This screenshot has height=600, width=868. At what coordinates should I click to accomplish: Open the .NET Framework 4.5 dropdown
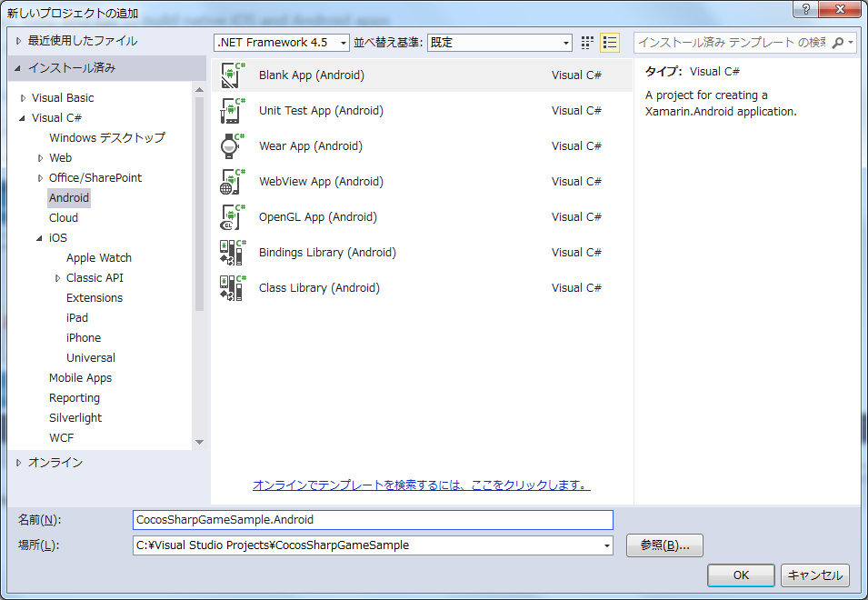[x=282, y=43]
